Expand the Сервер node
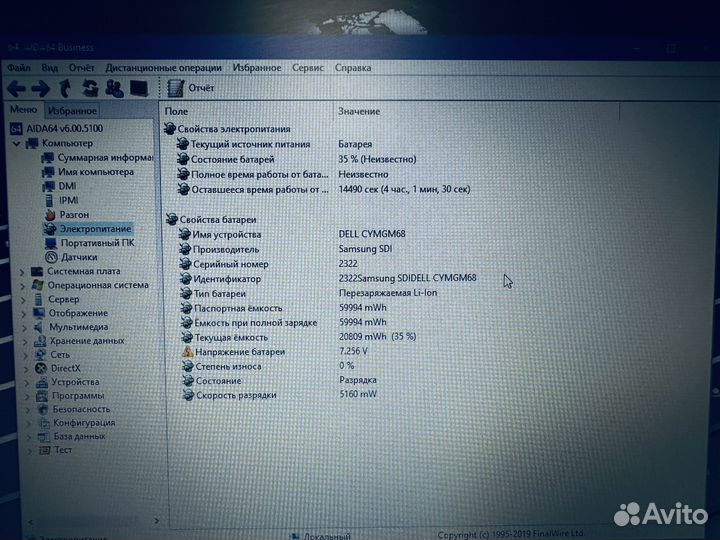720x540 pixels. pyautogui.click(x=23, y=300)
